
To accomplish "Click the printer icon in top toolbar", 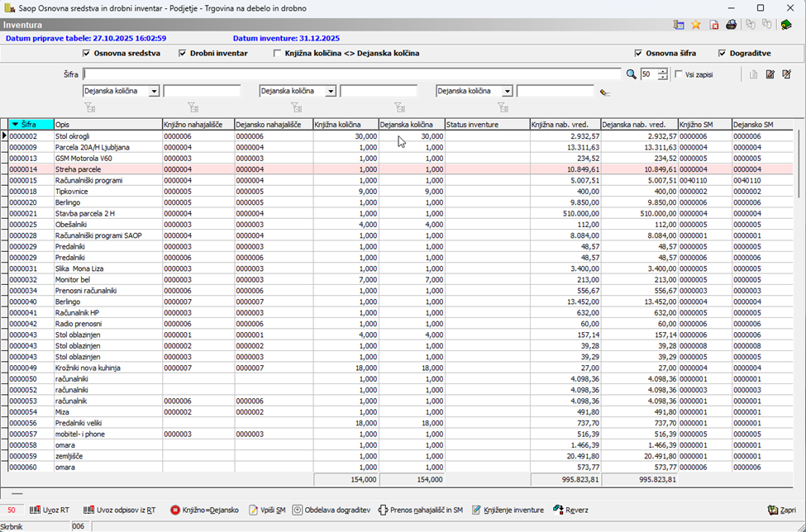I will 731,25.
